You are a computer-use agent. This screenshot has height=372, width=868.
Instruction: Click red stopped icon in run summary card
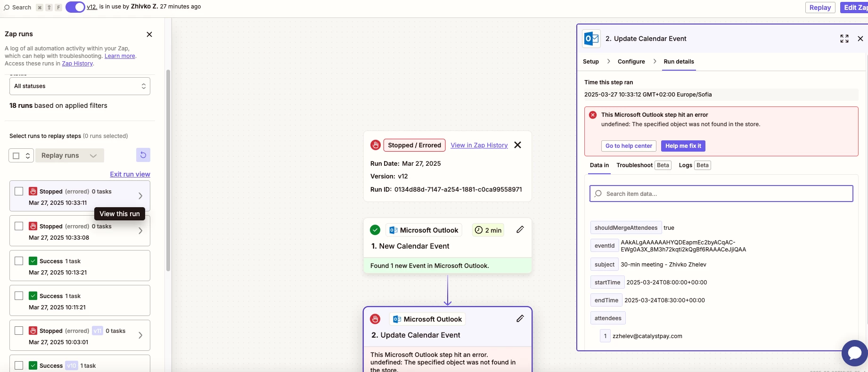(376, 145)
